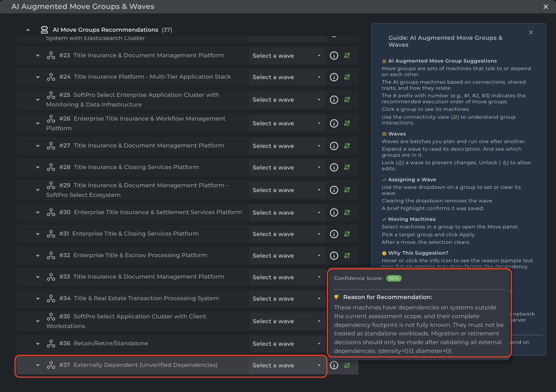Close the Guide panel
The height and width of the screenshot is (392, 556).
point(530,32)
